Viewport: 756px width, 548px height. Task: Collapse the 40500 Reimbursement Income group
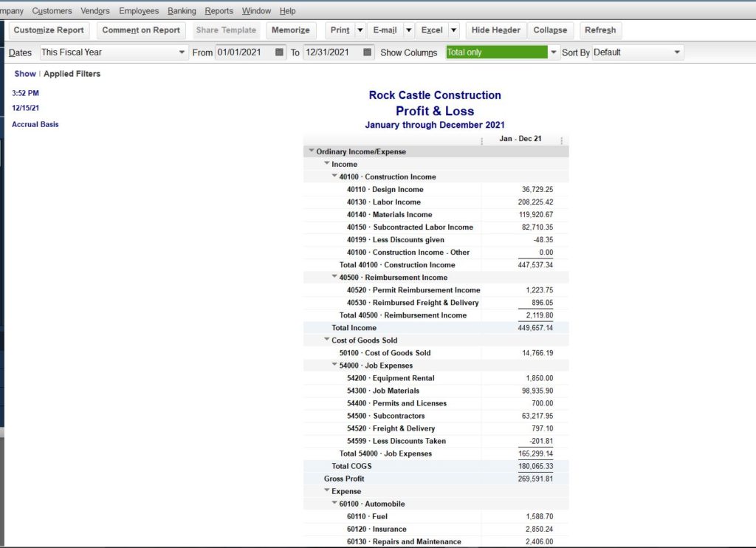coord(334,277)
